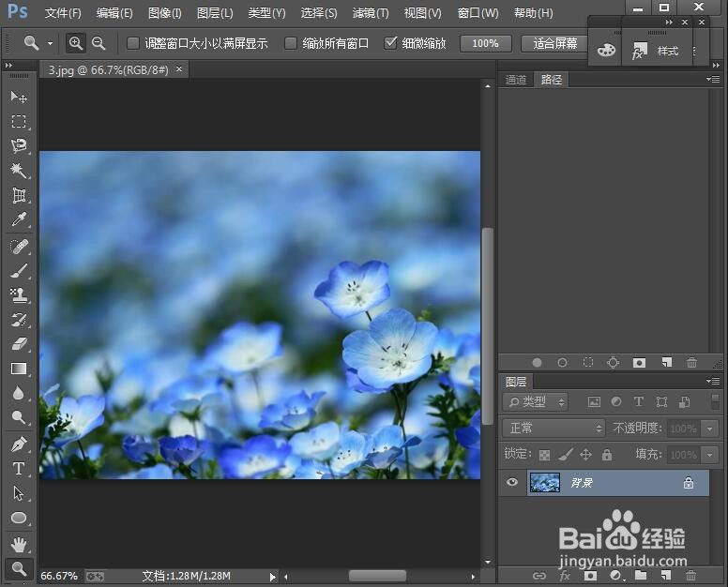The height and width of the screenshot is (587, 728).
Task: Open opacity slider dropdown arrow
Action: click(709, 429)
